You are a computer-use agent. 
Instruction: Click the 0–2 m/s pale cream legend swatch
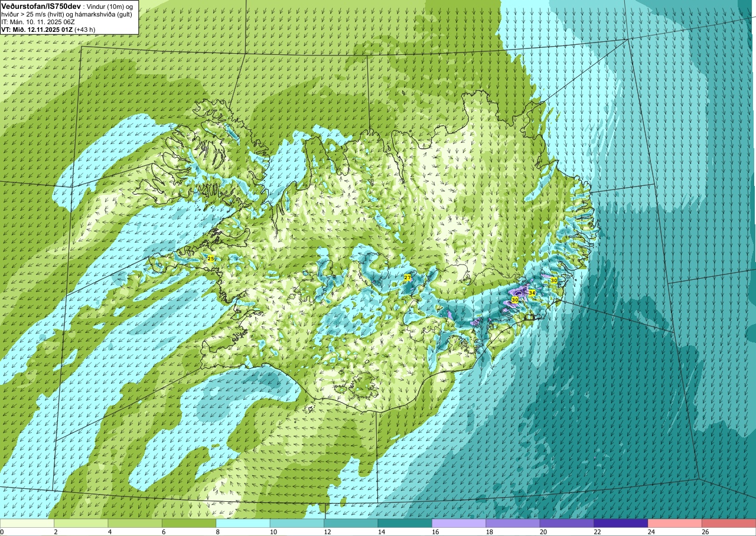(27, 524)
